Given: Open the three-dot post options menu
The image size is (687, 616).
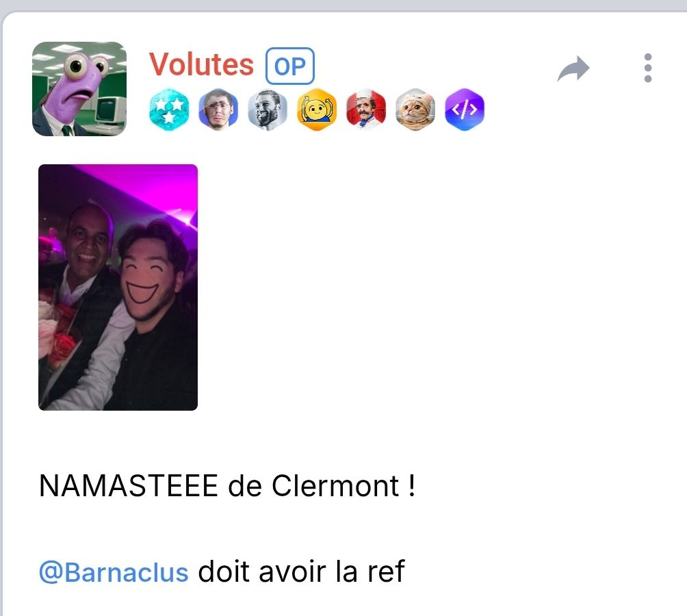Looking at the screenshot, I should pyautogui.click(x=648, y=68).
